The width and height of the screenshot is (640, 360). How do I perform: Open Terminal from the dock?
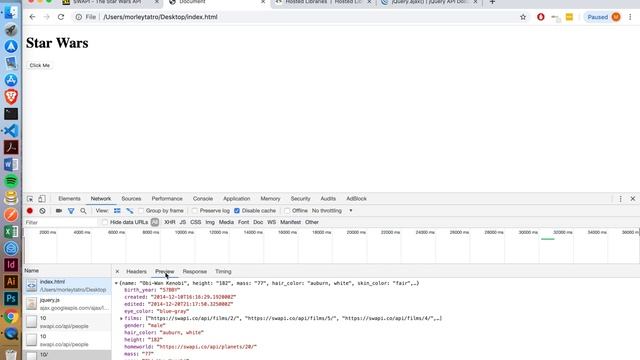click(11, 114)
